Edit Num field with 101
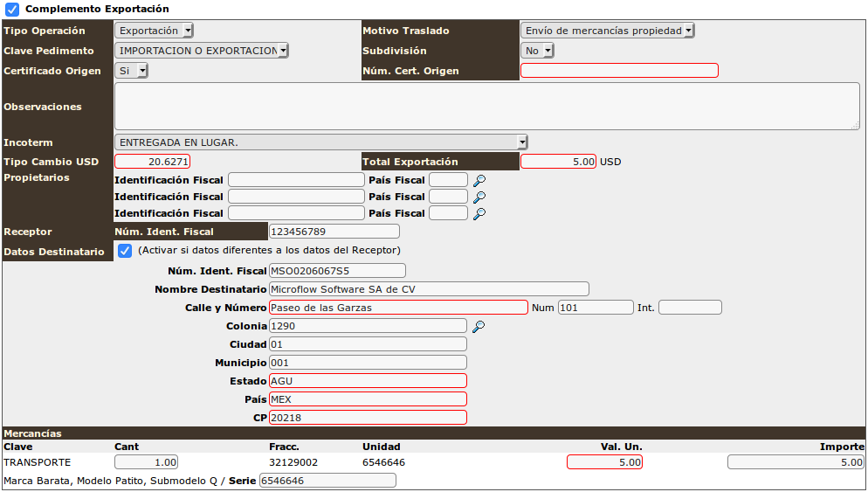Image resolution: width=868 pixels, height=492 pixels. [596, 307]
